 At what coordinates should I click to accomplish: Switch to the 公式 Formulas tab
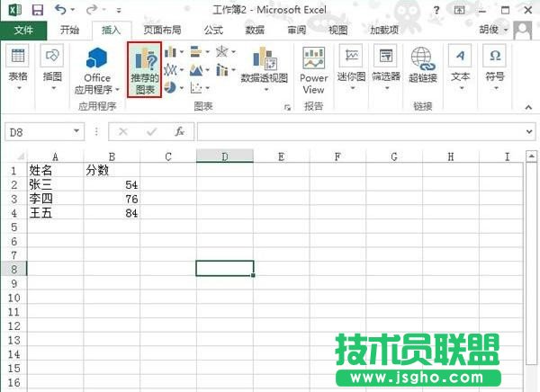click(x=213, y=31)
